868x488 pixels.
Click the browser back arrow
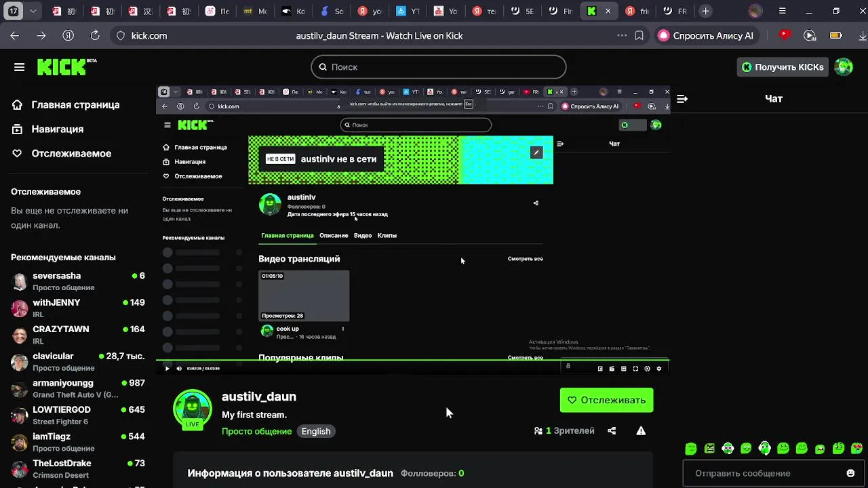click(x=15, y=36)
